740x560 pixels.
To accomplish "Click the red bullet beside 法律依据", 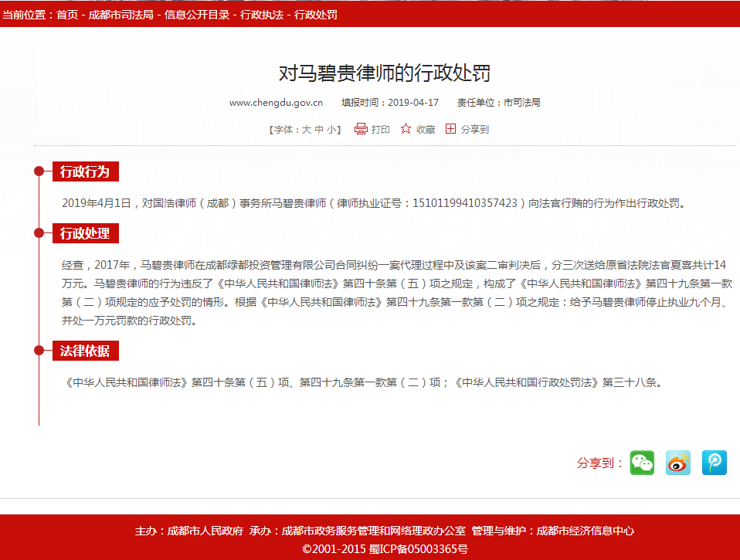I will click(39, 351).
